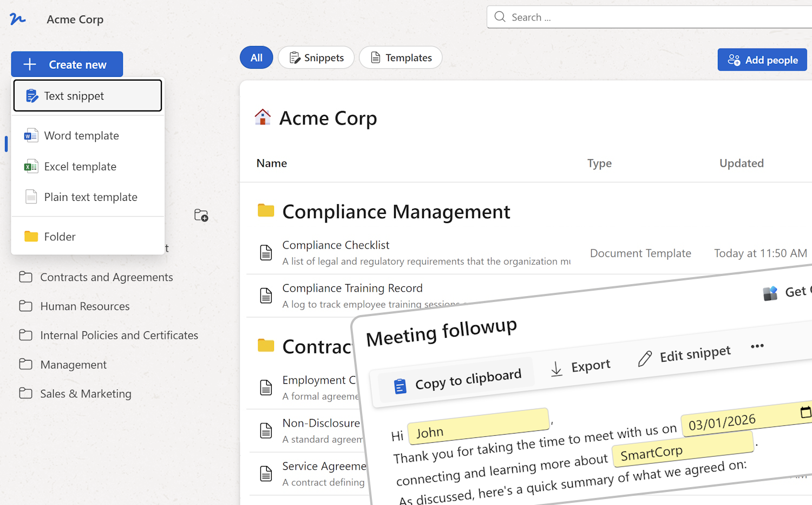The image size is (812, 505).
Task: Open the more options ellipsis in snippet card
Action: [757, 346]
